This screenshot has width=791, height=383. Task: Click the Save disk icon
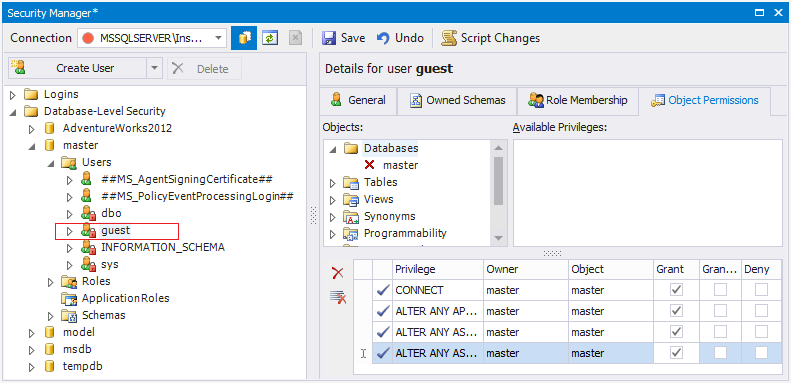point(329,38)
